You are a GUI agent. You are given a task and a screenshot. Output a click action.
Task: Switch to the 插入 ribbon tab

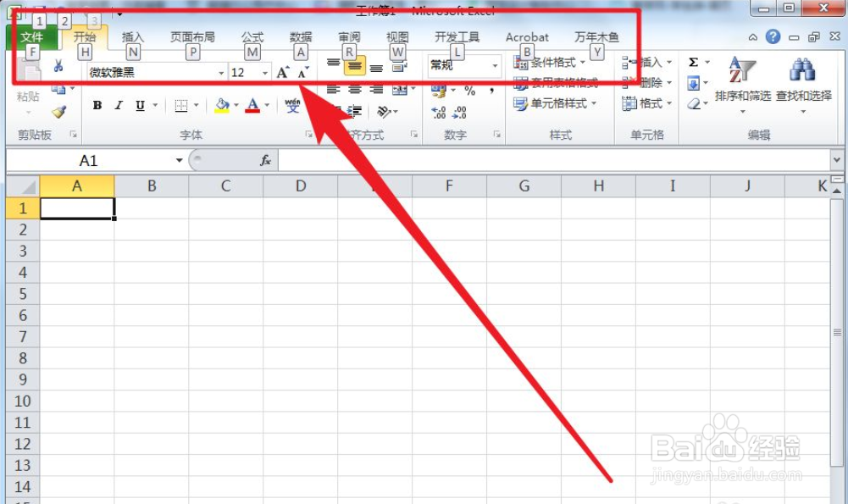tap(132, 36)
